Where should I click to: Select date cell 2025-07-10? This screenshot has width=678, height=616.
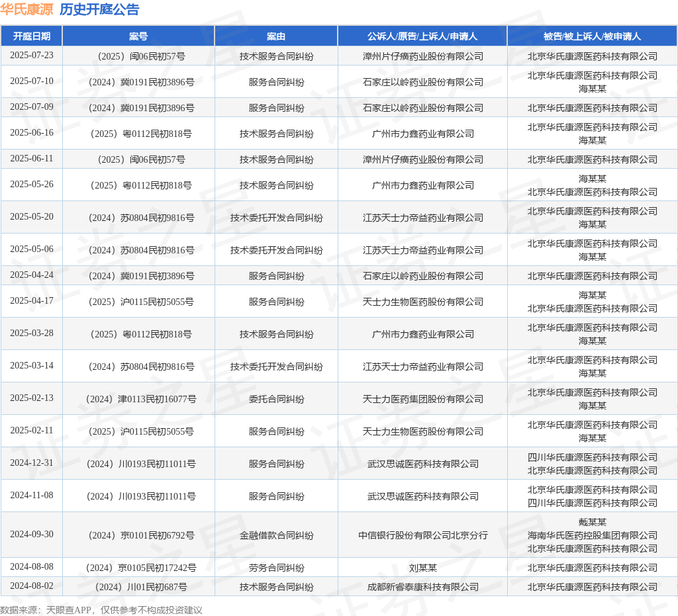[32, 81]
